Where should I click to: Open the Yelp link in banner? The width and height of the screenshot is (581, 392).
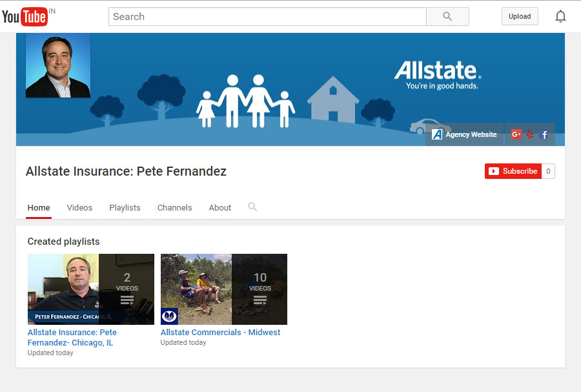pyautogui.click(x=530, y=134)
